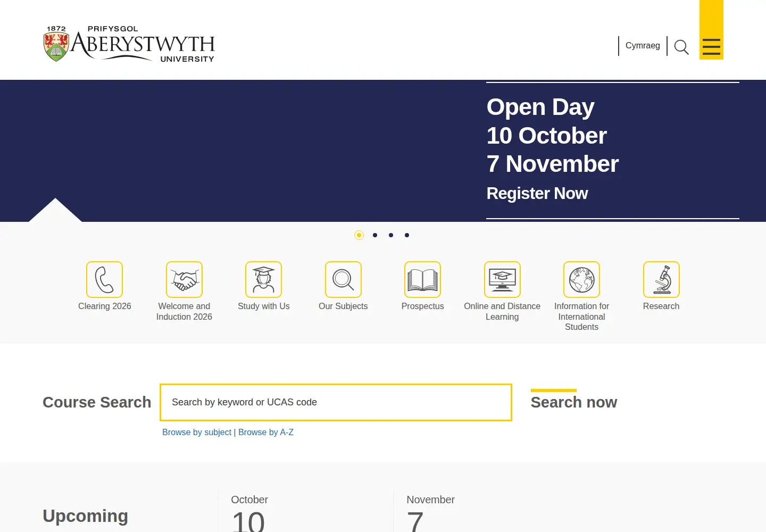Focus the course search keyword field
Screen dimensions: 766x532
(336, 402)
